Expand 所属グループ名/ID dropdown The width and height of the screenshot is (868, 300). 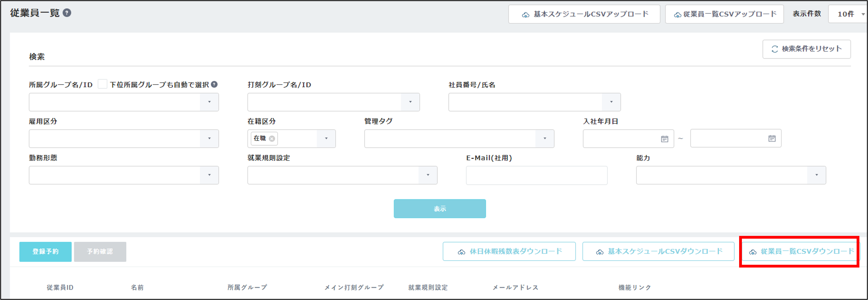(209, 102)
